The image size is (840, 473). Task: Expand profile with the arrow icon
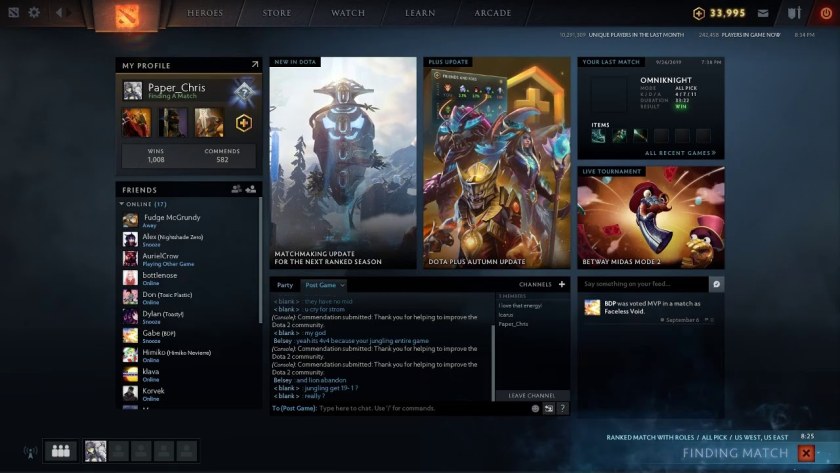point(254,64)
